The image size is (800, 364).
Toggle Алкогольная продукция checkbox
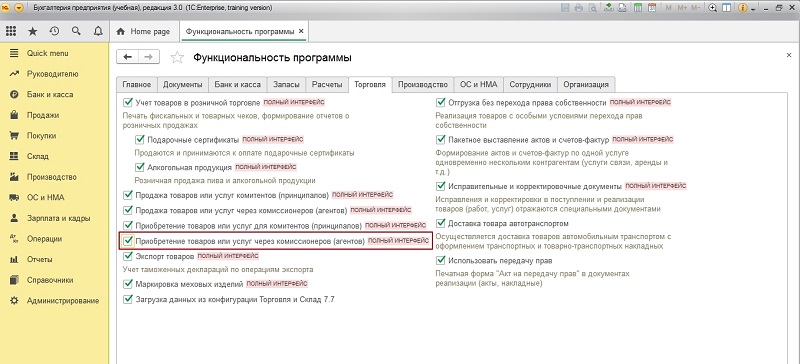click(140, 167)
